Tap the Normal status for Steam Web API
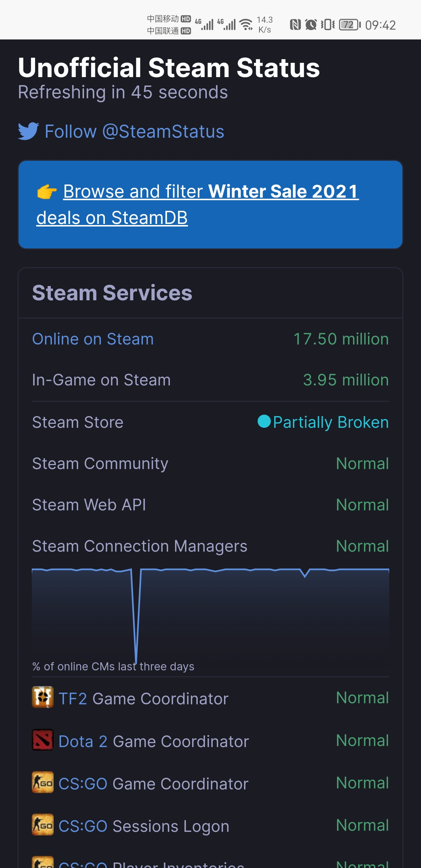421x868 pixels. click(362, 505)
